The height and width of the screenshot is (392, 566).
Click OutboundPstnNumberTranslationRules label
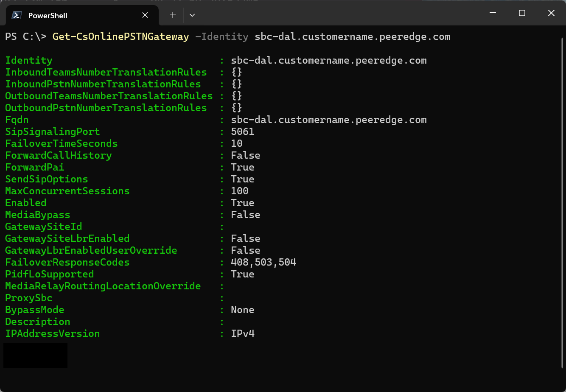[106, 108]
